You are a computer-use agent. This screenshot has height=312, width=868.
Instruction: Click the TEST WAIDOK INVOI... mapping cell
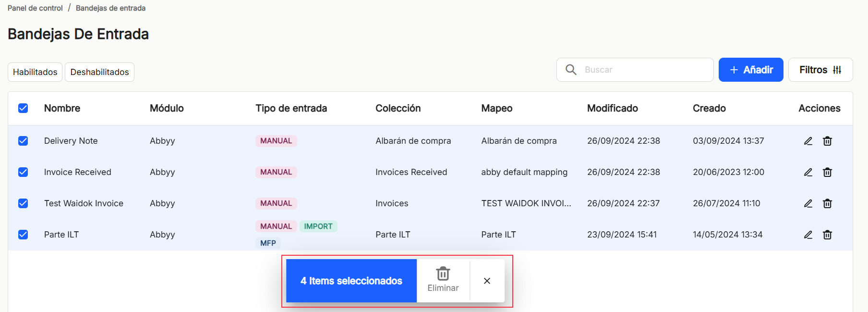526,203
